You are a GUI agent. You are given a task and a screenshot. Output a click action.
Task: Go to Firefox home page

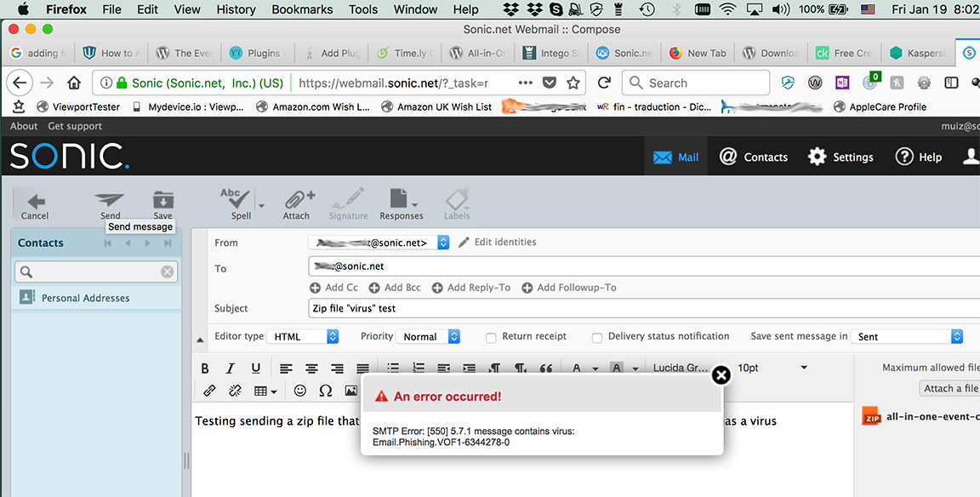coord(74,83)
